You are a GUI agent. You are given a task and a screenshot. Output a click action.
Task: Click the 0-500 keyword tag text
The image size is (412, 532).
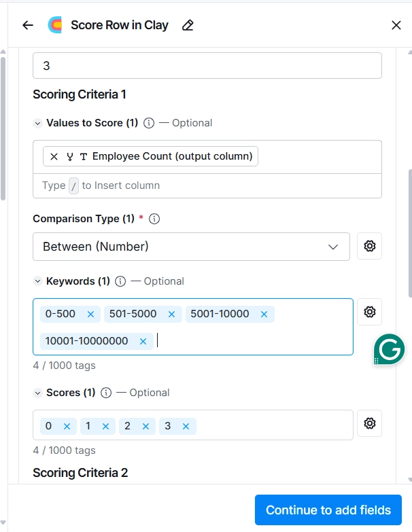61,314
